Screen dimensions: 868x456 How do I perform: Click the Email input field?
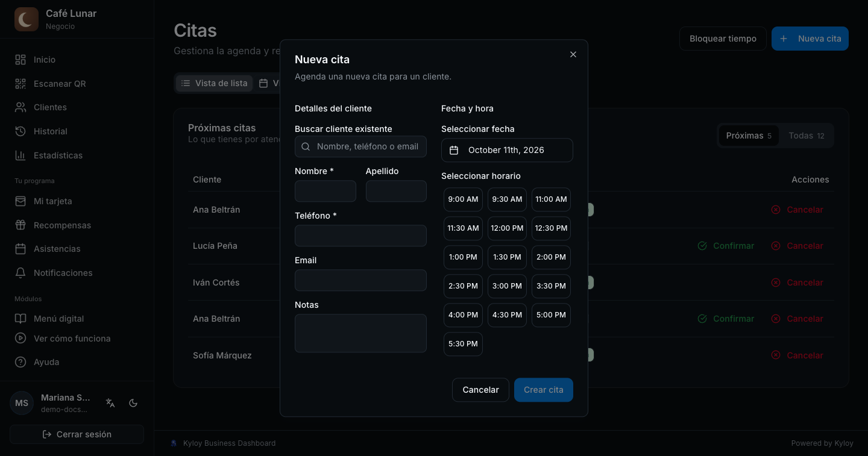(x=360, y=280)
